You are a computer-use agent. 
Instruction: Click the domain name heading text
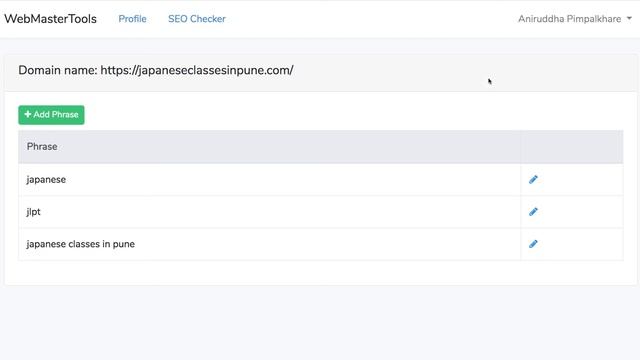pos(156,70)
